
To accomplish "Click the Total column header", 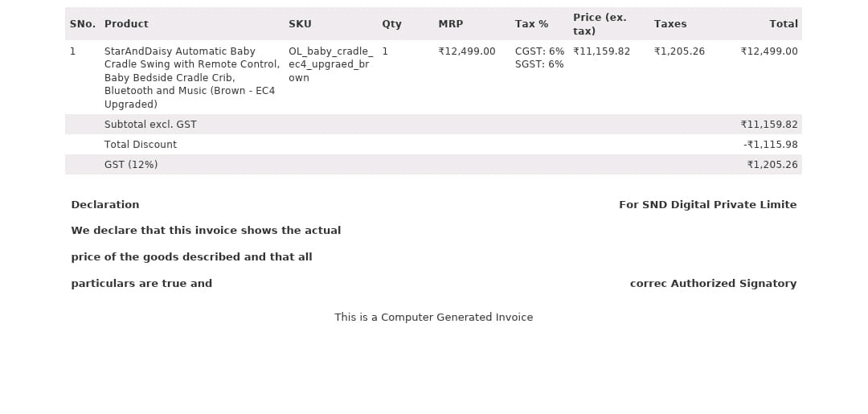I will (x=784, y=24).
